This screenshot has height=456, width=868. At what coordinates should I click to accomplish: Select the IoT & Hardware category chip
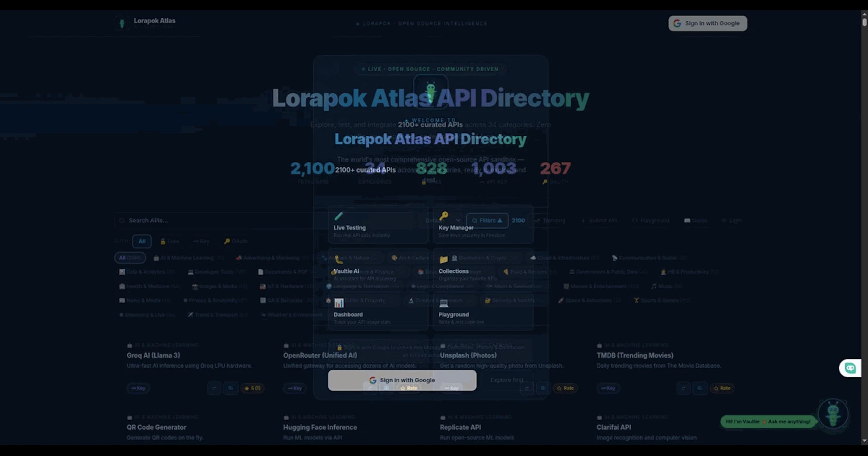286,286
